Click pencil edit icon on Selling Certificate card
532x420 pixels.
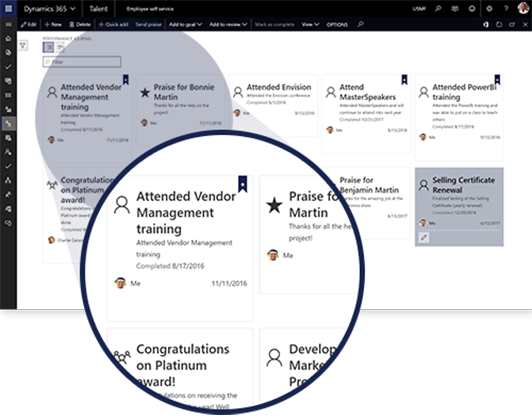click(423, 237)
